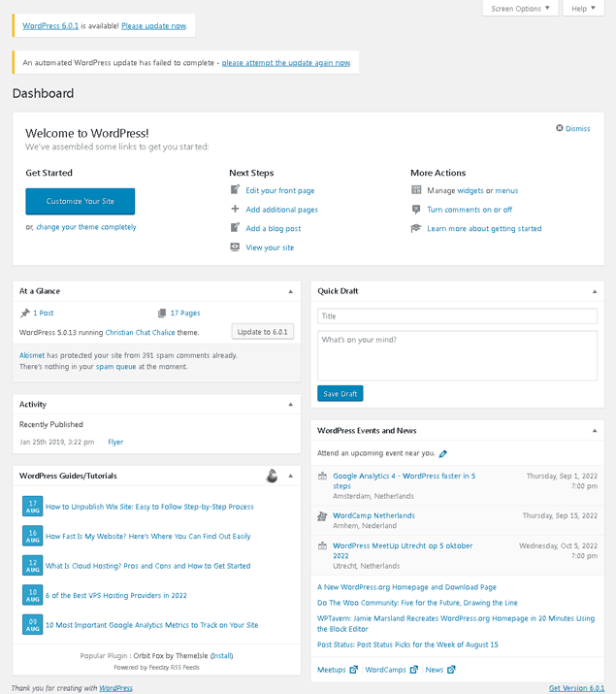Click the external link icon after News

[451, 669]
